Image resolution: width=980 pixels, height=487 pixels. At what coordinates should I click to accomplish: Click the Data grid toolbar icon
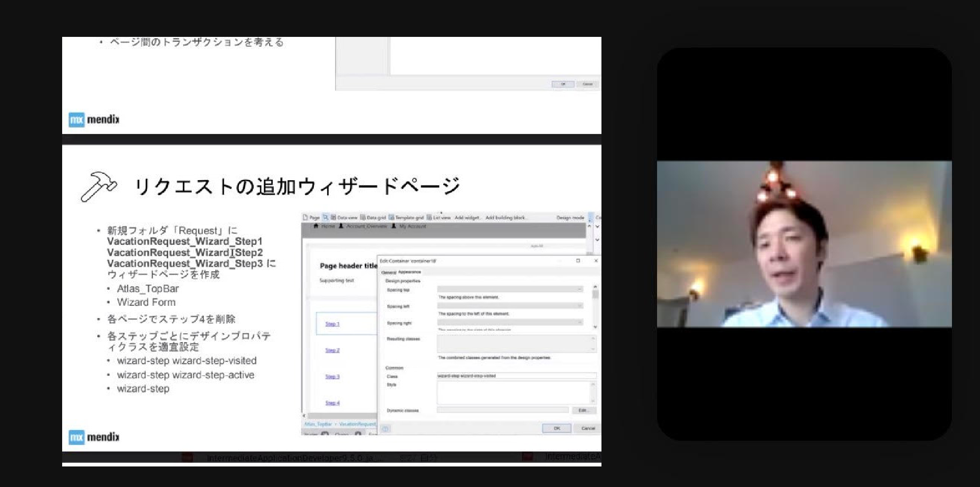tap(363, 218)
